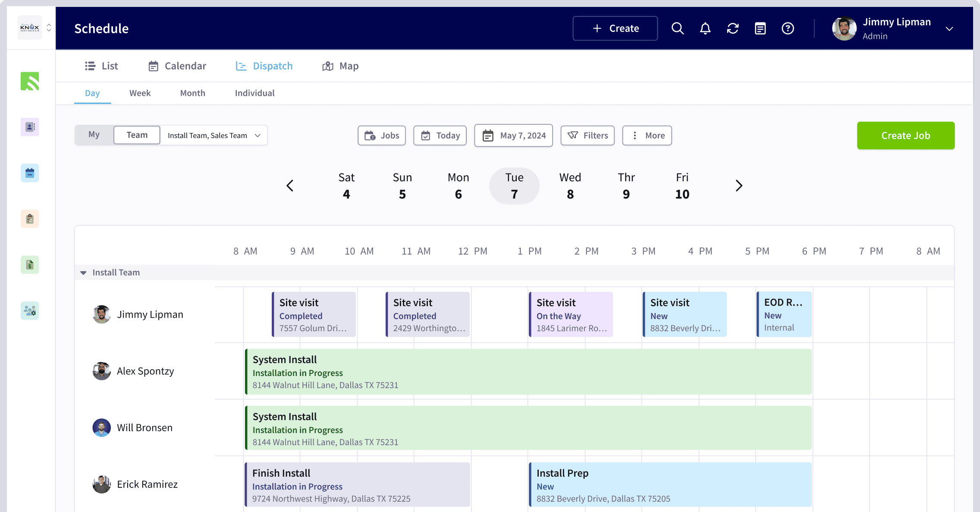The height and width of the screenshot is (512, 980).
Task: Open the help question mark icon
Action: click(788, 28)
